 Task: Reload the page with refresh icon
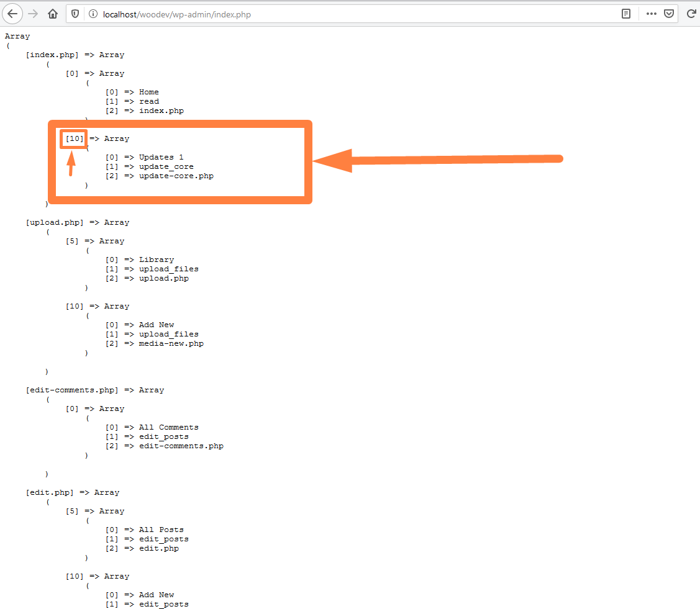(x=691, y=14)
